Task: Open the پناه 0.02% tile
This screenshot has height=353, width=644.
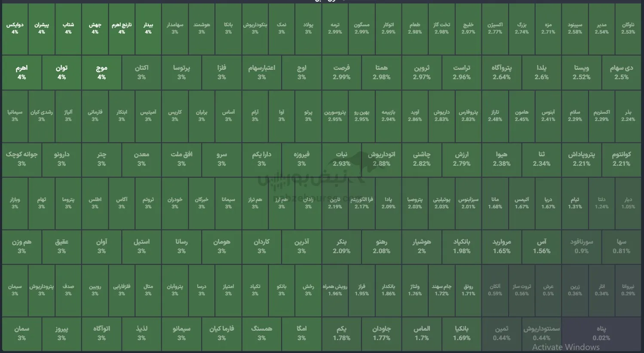Action: coord(601,334)
